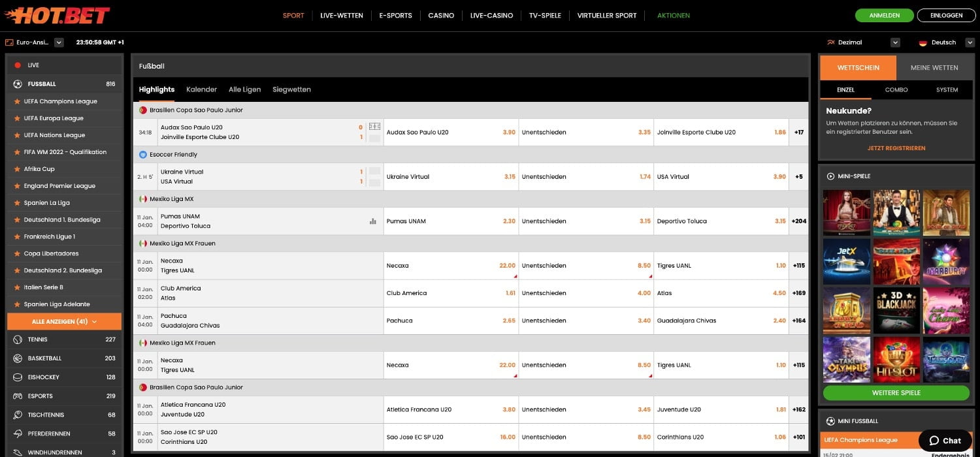Open the Aktionen menu item
Image resolution: width=980 pixels, height=457 pixels.
pos(673,16)
